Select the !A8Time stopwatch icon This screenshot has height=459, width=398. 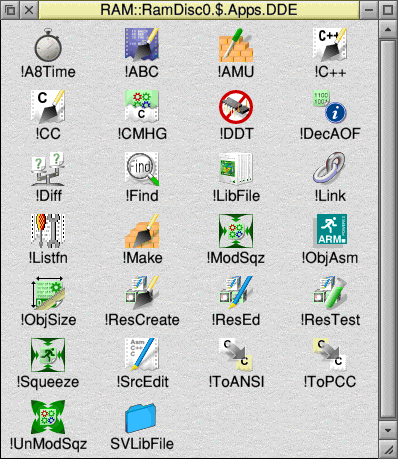[48, 45]
